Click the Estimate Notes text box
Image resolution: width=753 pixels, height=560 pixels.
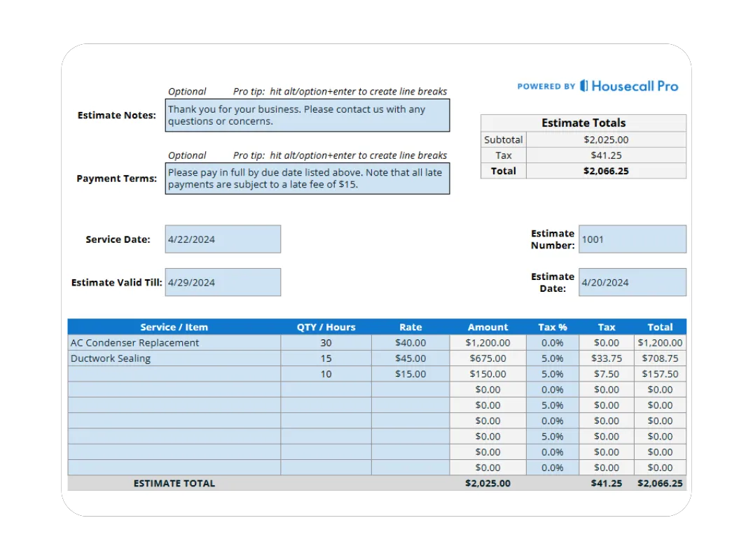(307, 115)
